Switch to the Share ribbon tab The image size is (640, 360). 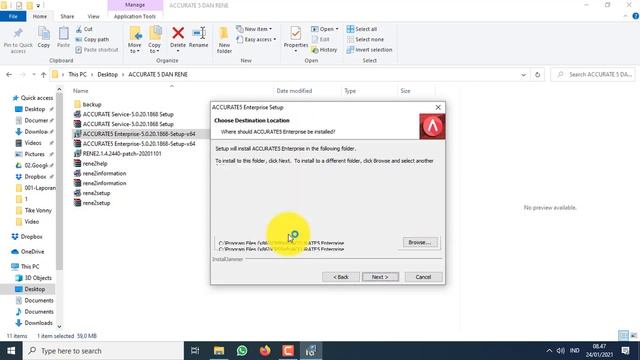click(67, 16)
